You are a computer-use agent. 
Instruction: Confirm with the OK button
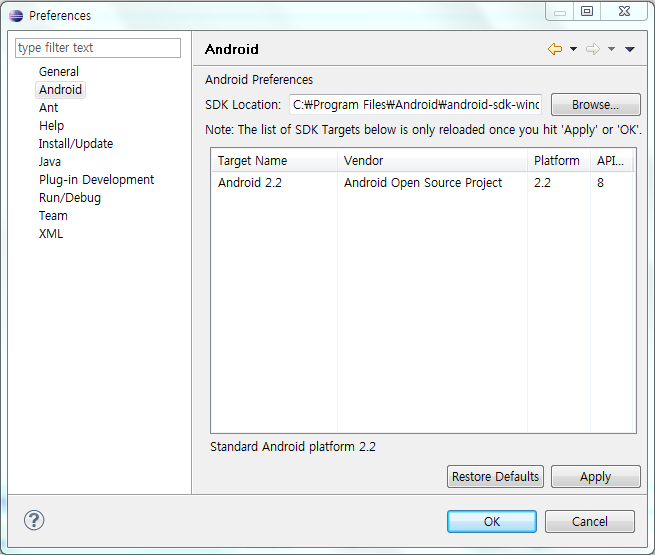(x=492, y=521)
